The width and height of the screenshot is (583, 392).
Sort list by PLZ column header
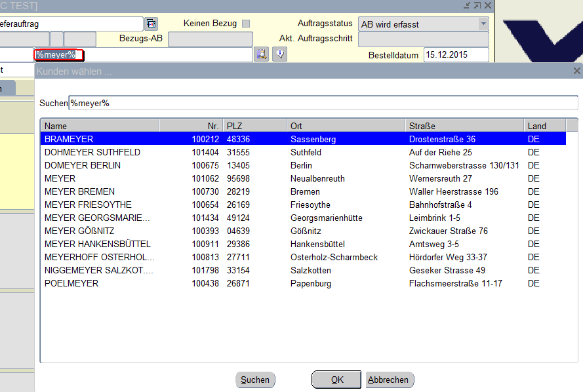[254, 126]
